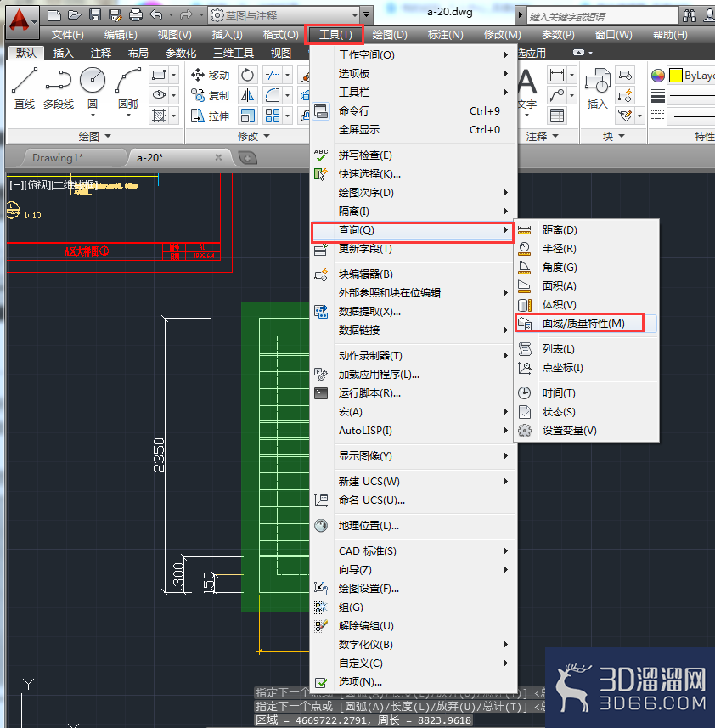Viewport: 715px width, 728px height.
Task: Switch to the 参数化 ribbon tab
Action: (x=181, y=53)
